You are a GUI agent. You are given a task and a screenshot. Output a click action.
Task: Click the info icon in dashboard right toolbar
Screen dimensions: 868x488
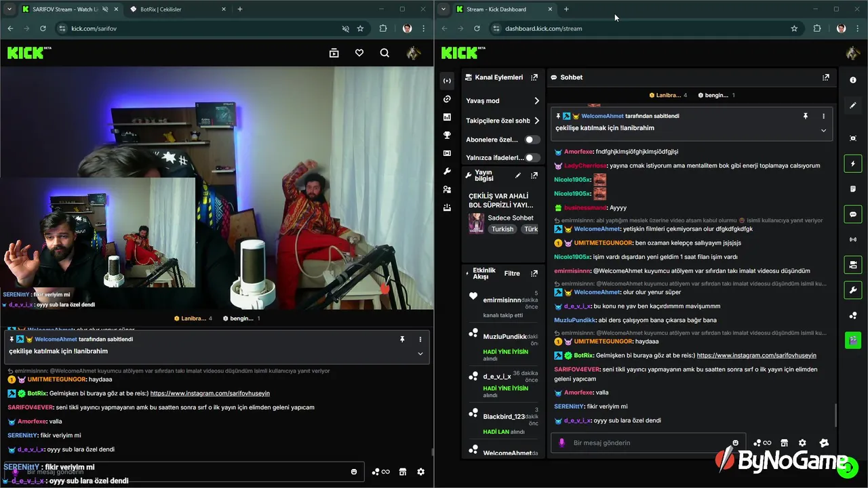click(x=853, y=80)
